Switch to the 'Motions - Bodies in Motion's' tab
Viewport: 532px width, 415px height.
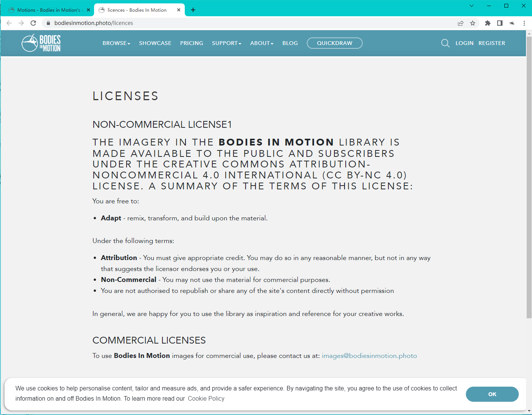48,10
